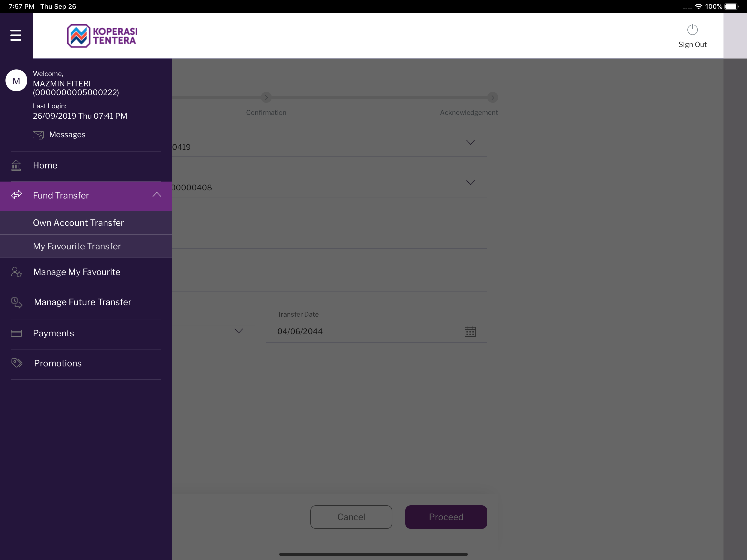Open the Messages link
Image resolution: width=747 pixels, height=560 pixels.
click(67, 135)
